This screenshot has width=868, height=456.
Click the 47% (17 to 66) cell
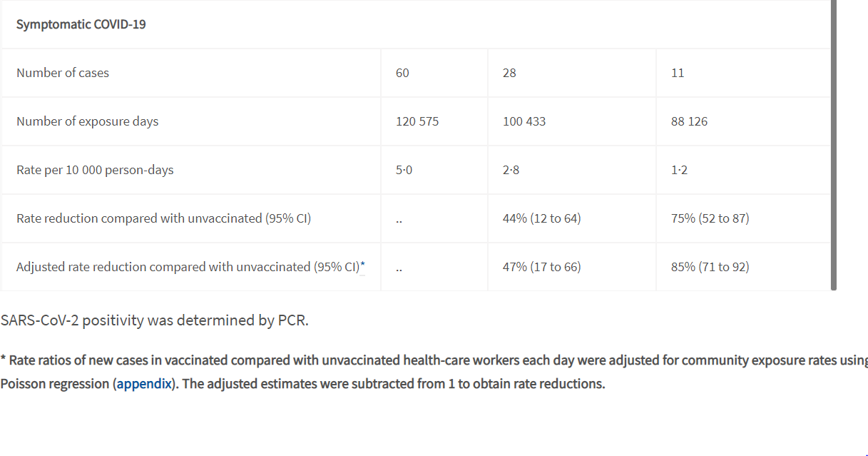point(572,267)
